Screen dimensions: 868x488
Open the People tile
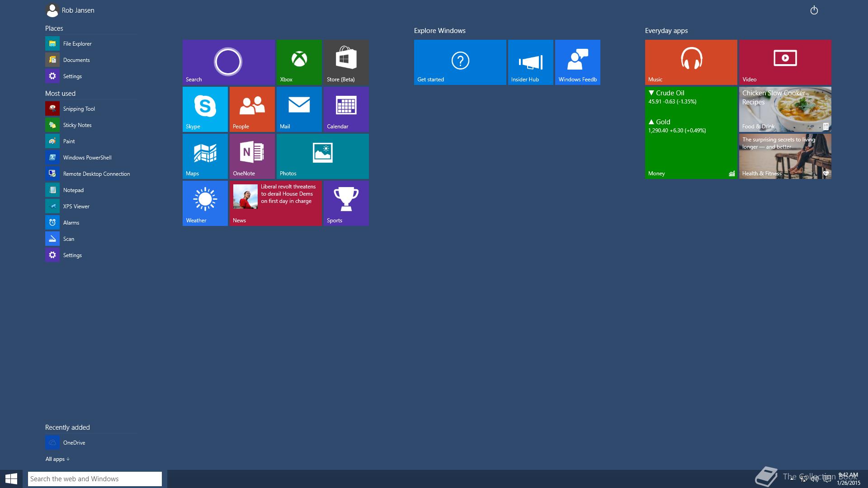coord(252,109)
